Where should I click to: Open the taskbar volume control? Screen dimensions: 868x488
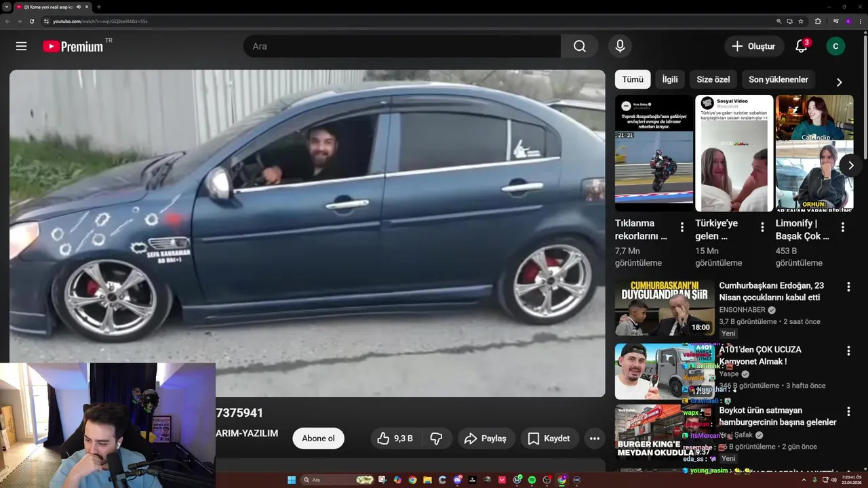click(x=833, y=480)
